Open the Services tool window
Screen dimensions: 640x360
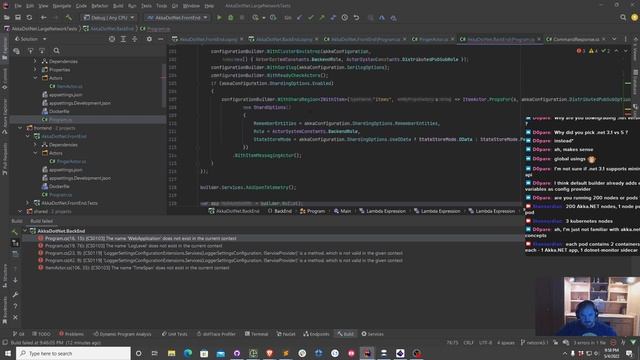point(372,334)
